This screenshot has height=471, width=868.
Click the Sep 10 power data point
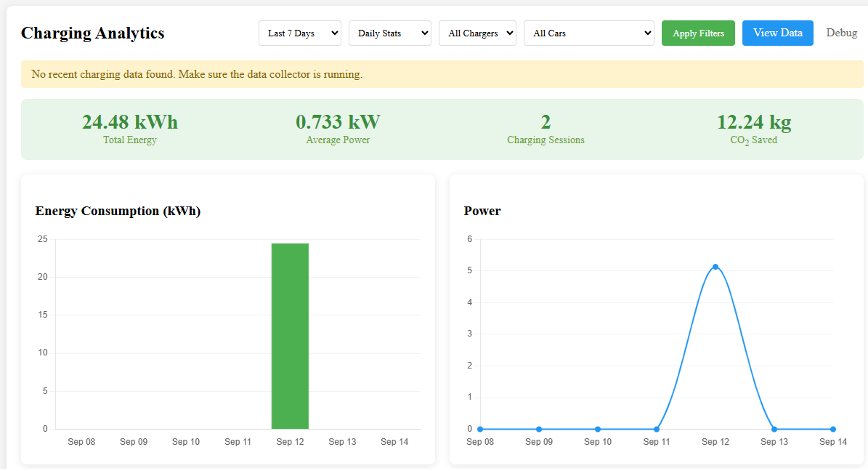click(x=598, y=429)
